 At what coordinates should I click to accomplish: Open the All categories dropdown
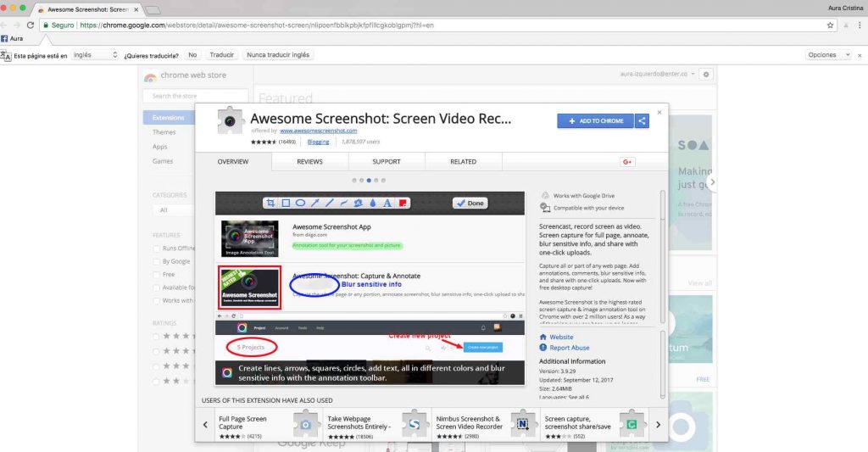pyautogui.click(x=173, y=210)
